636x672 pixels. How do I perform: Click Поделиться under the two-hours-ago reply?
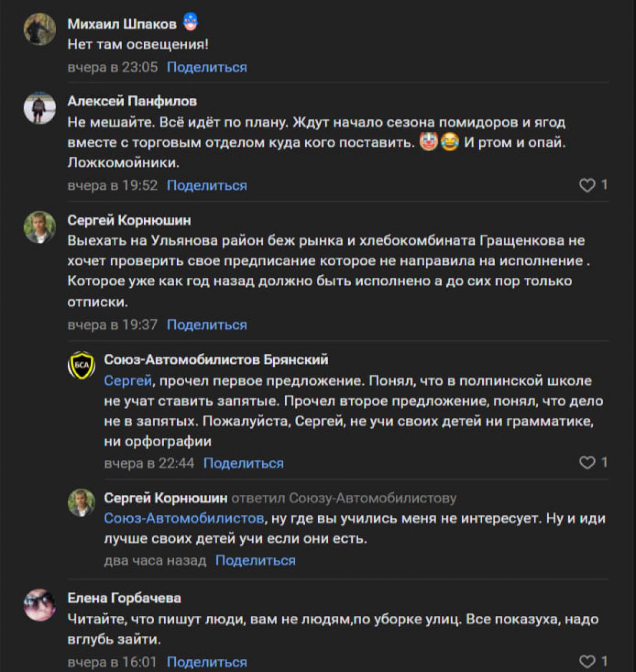255,561
